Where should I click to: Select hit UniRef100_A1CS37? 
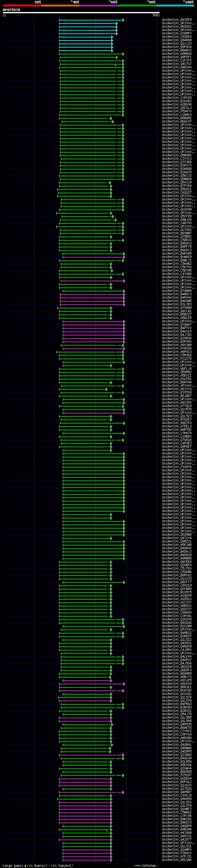pos(177,603)
